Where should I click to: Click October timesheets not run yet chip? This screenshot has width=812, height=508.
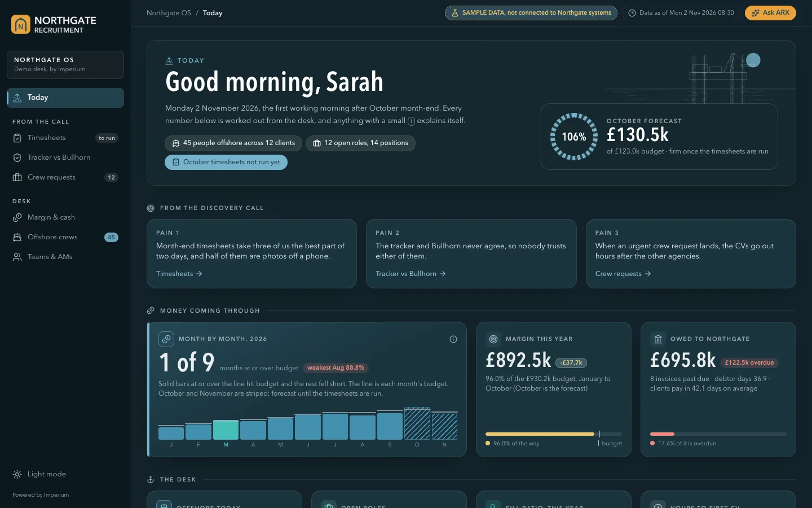pos(226,163)
